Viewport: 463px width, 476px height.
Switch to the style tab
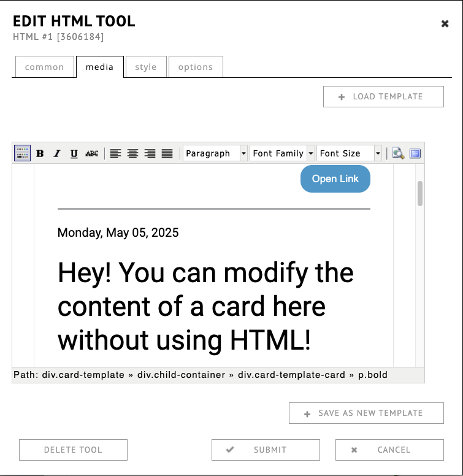pyautogui.click(x=146, y=67)
